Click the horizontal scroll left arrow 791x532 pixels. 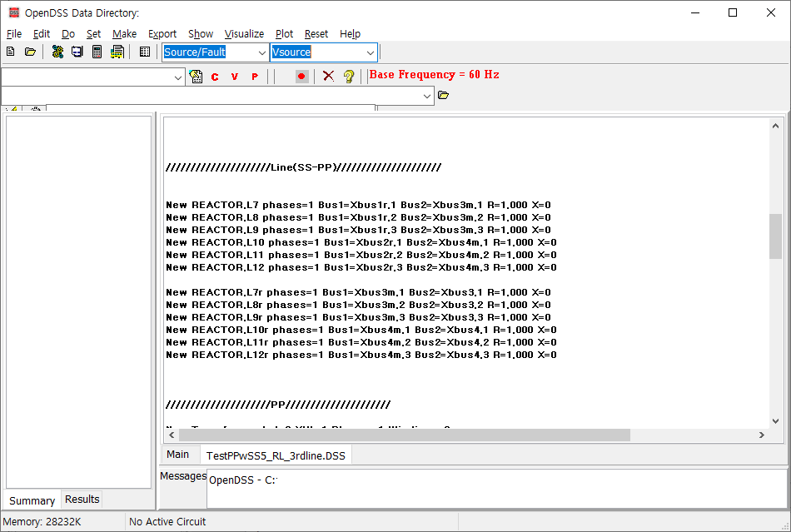172,435
